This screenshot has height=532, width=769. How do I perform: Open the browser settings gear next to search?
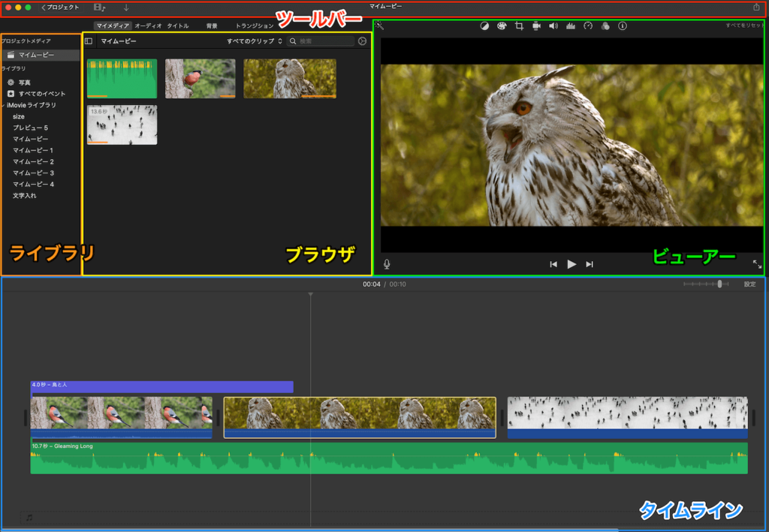pyautogui.click(x=362, y=41)
